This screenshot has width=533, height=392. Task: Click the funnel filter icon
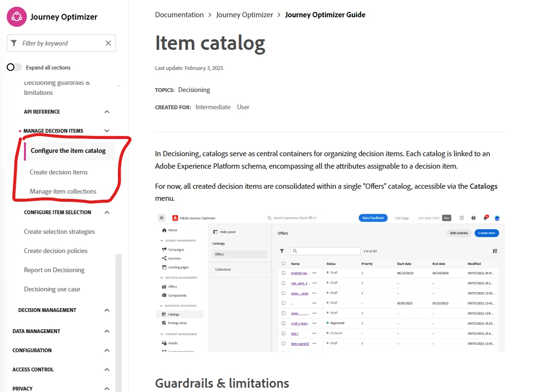pyautogui.click(x=14, y=43)
